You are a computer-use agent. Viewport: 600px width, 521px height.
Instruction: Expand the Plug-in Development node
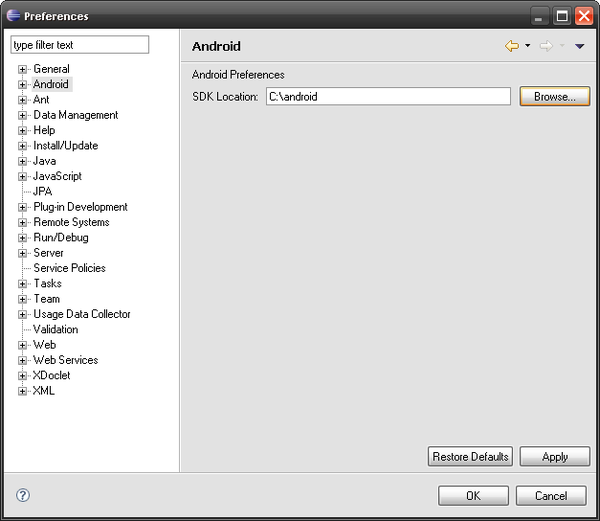point(22,207)
